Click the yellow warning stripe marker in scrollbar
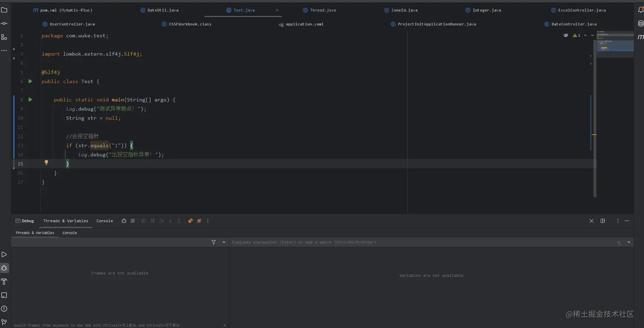 click(x=594, y=135)
